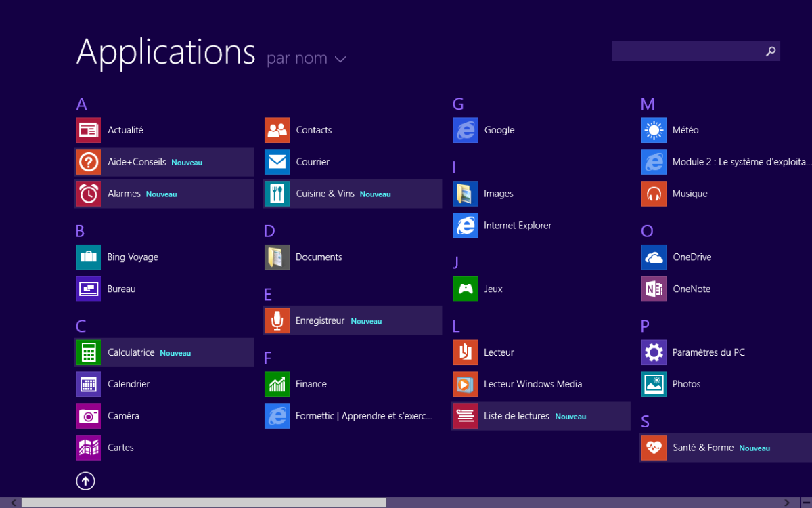Open Liste de lectures icon
The image size is (812, 508).
coord(466,416)
